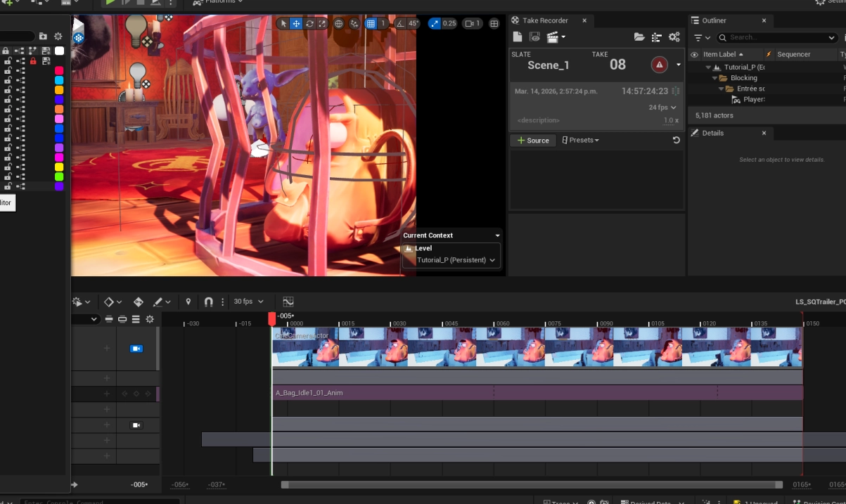This screenshot has width=846, height=504.
Task: Switch to the Take Recorder tab
Action: pos(545,20)
